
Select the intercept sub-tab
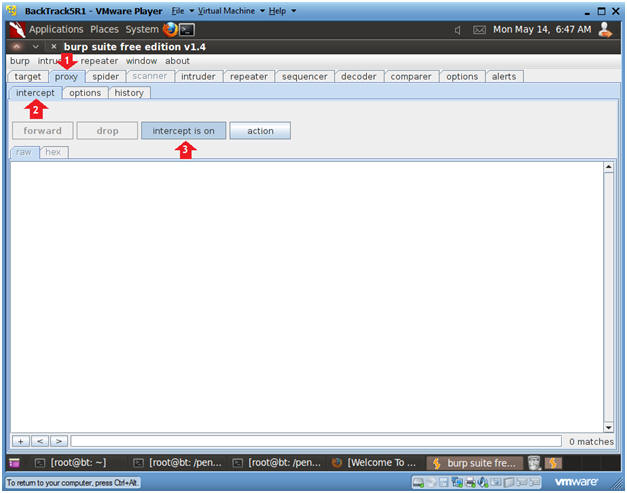36,93
